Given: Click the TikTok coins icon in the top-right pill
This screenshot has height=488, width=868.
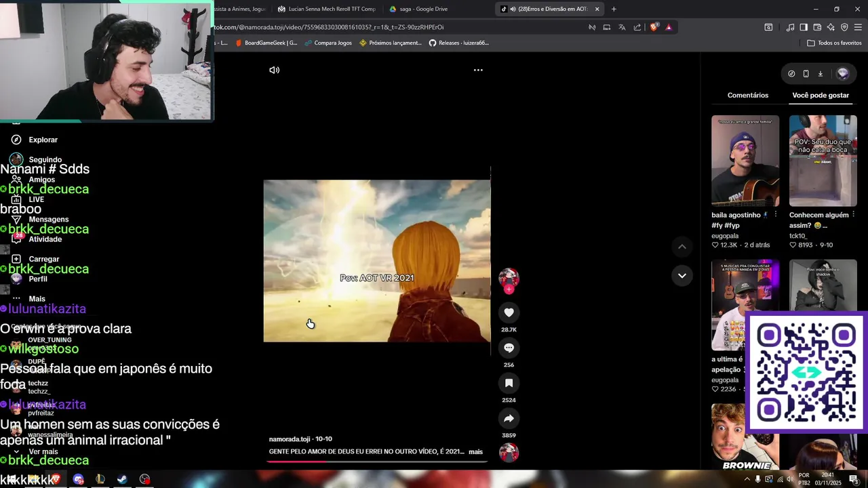Looking at the screenshot, I should pyautogui.click(x=791, y=73).
